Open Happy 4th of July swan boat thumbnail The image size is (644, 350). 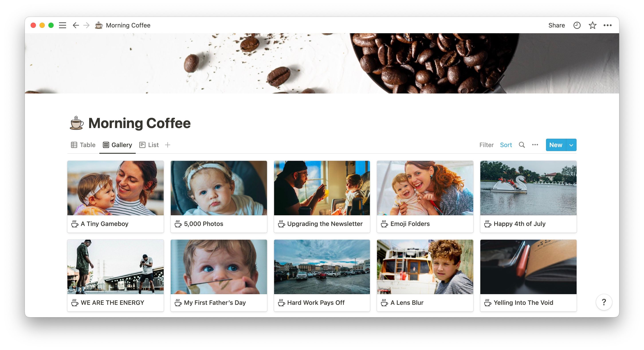[x=528, y=188]
